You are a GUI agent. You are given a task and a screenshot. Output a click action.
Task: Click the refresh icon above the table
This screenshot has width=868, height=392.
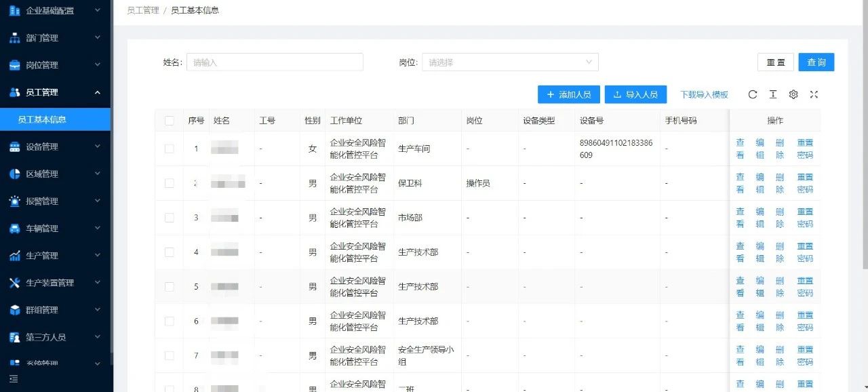752,95
